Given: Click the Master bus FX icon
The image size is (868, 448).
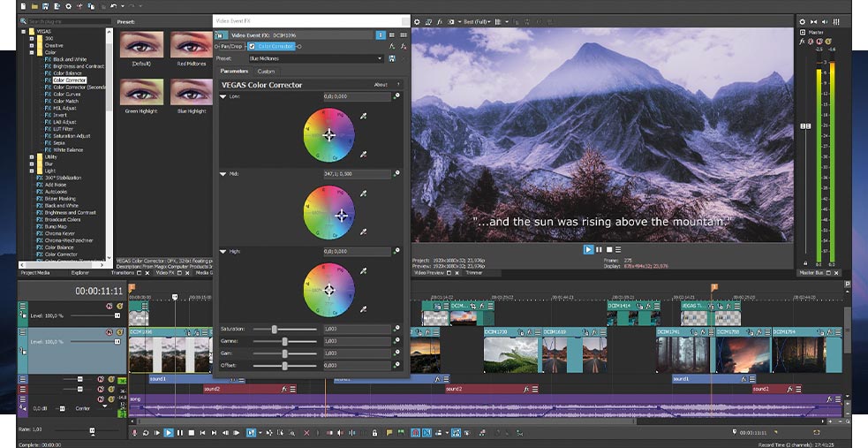Looking at the screenshot, I should click(802, 41).
